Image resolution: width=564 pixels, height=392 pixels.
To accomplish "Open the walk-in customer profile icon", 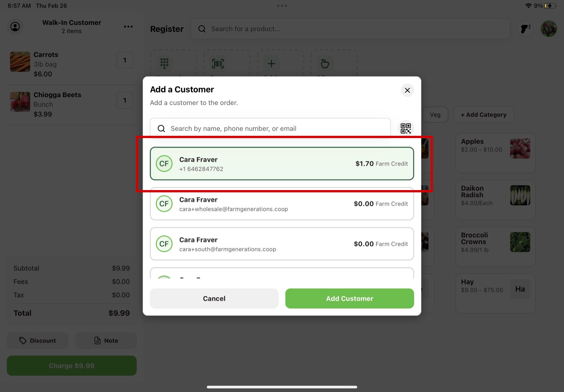I will (15, 27).
